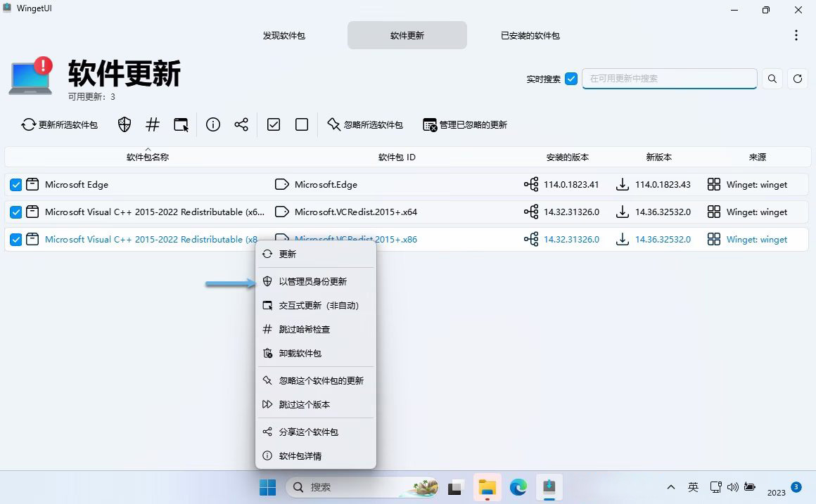The height and width of the screenshot is (504, 816).
Task: Sort by the 软件包名称 column header
Action: click(148, 157)
